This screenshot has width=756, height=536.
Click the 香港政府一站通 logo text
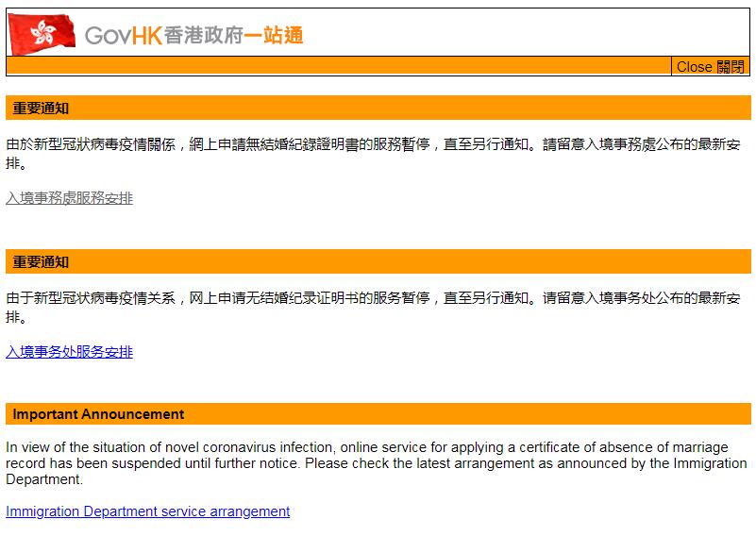coord(233,36)
